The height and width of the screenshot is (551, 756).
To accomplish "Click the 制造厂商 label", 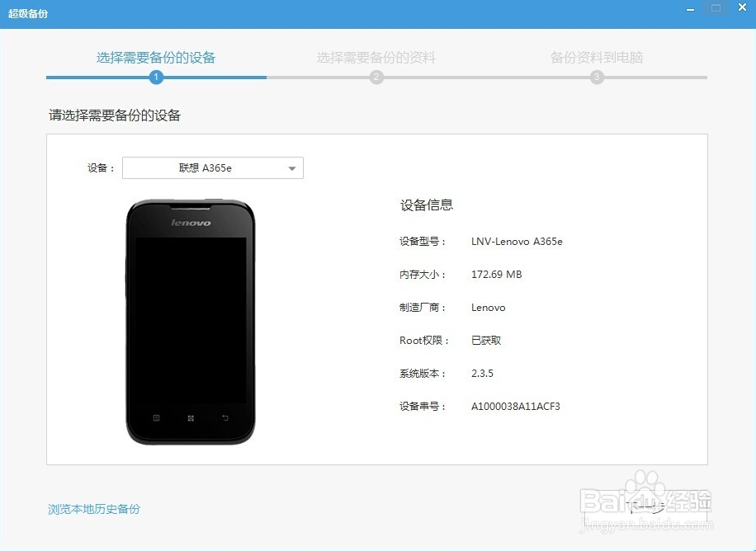I will tap(423, 308).
